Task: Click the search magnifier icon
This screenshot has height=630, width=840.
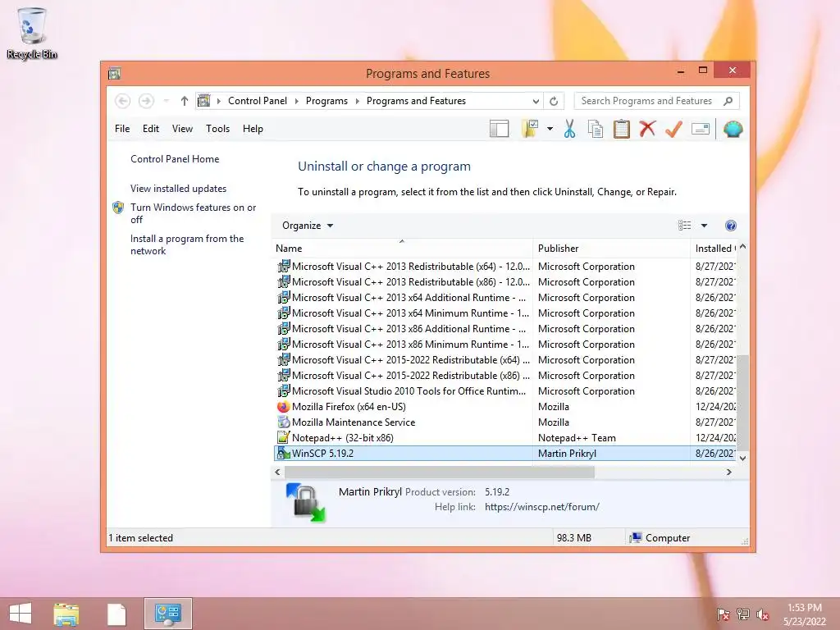Action: [x=728, y=101]
